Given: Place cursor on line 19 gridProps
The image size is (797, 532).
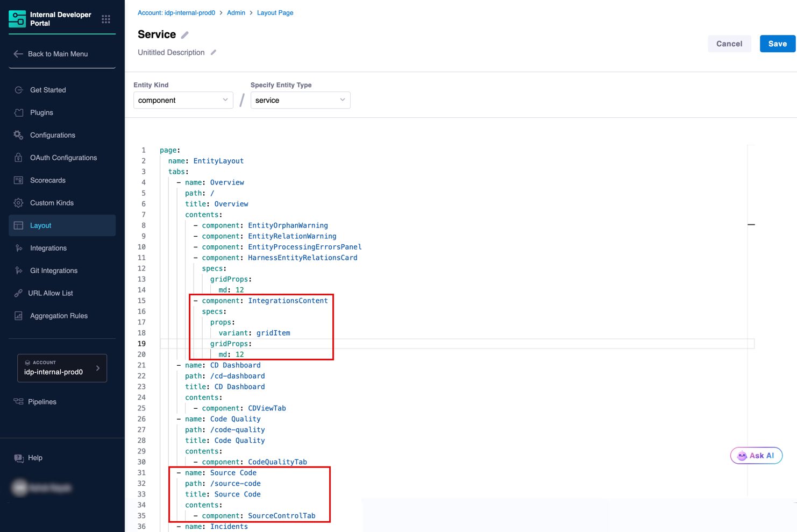Looking at the screenshot, I should pyautogui.click(x=231, y=344).
